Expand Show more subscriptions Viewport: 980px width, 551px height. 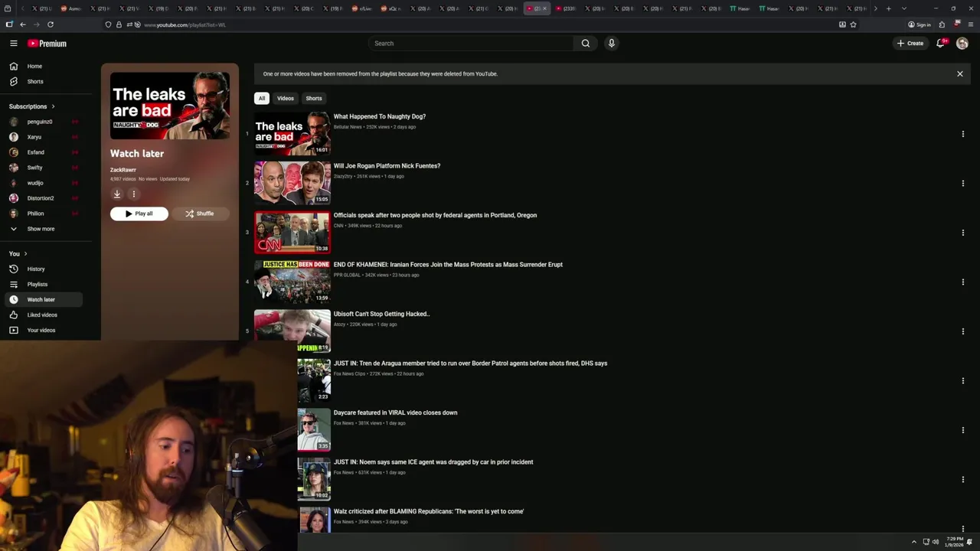43,229
